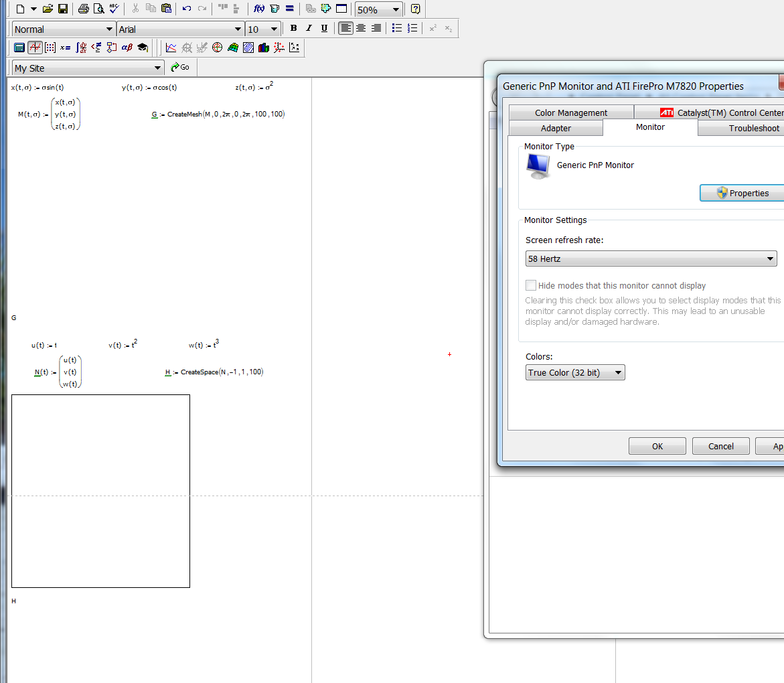Save the worksheet with floppy icon
784x683 pixels.
[x=63, y=9]
